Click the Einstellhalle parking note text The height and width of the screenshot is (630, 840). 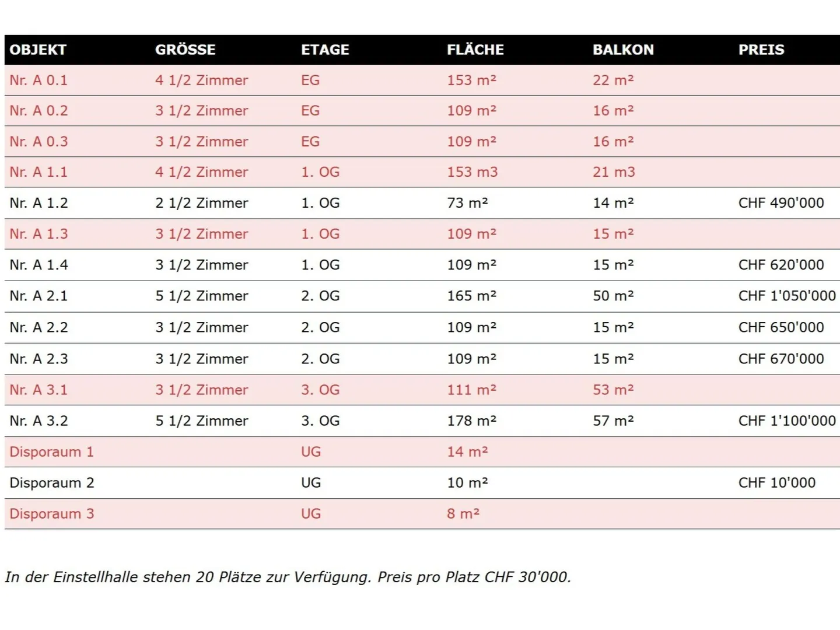[288, 577]
